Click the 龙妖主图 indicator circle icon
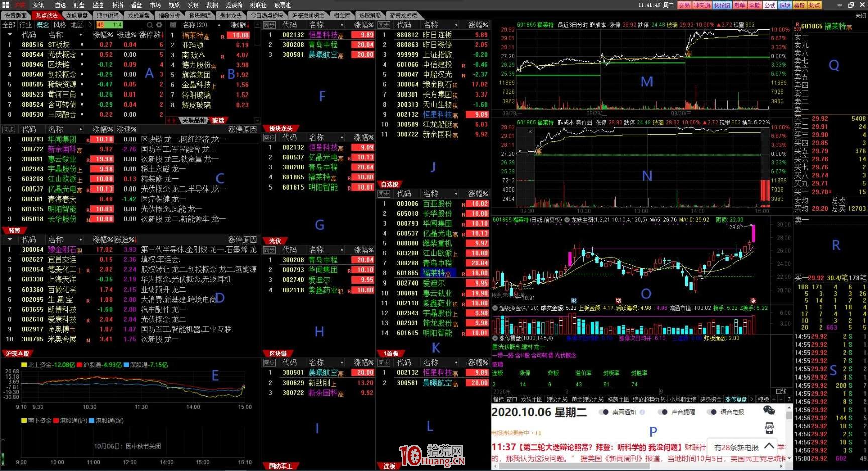The image size is (868, 471). tap(567, 220)
